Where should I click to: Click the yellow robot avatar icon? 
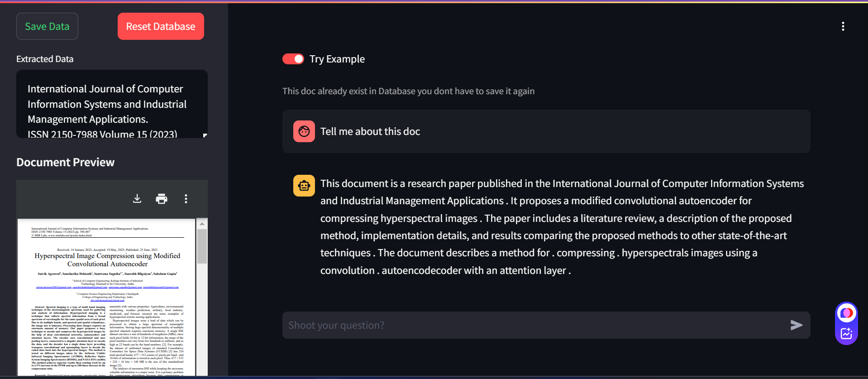tap(304, 186)
